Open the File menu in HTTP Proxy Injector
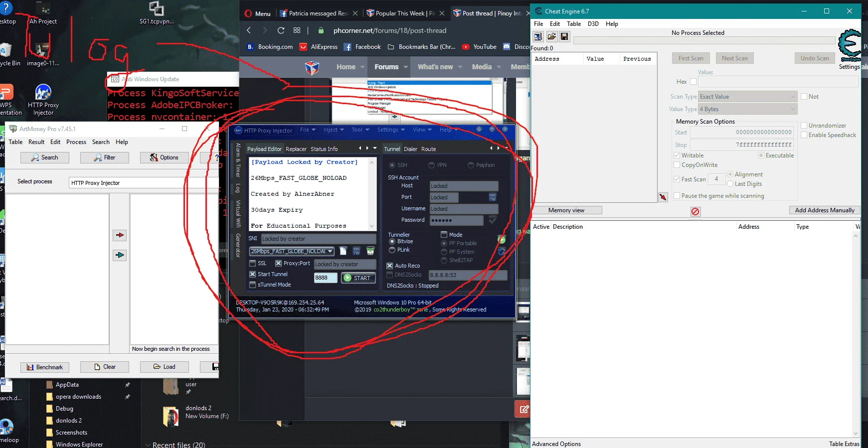Screen dimensions: 868x448 click(308, 130)
